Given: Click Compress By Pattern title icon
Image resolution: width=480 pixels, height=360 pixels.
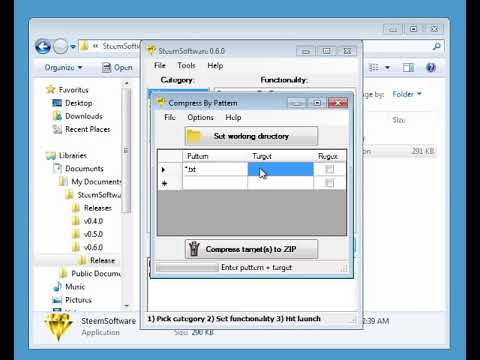Looking at the screenshot, I should [161, 102].
